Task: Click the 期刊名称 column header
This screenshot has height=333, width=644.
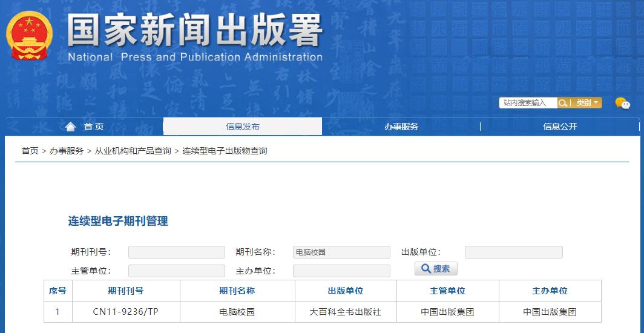Action: (237, 291)
